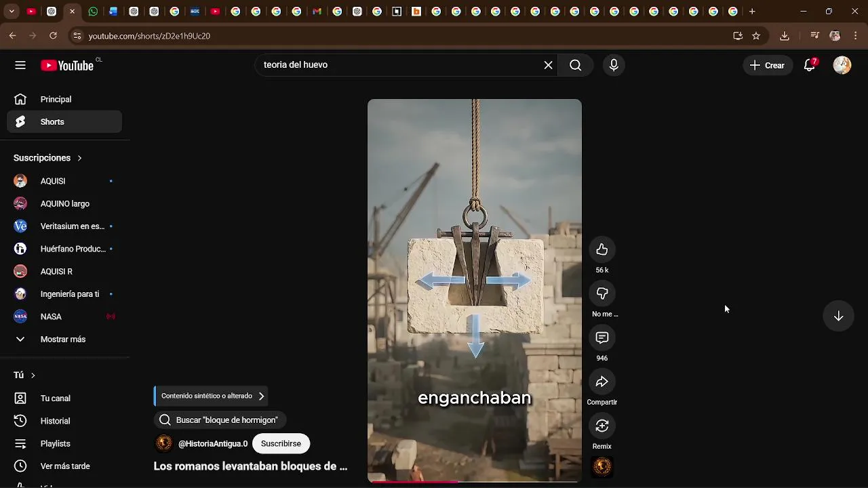Seek on the short's red progress bar
This screenshot has height=488, width=868.
click(x=474, y=482)
